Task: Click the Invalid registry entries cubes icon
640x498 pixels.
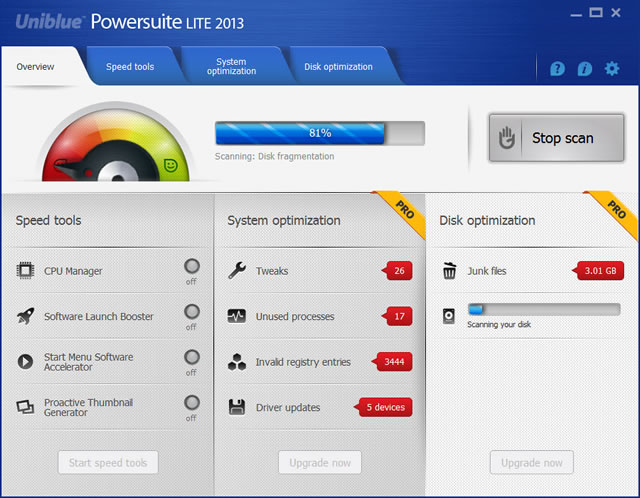Action: click(x=237, y=362)
